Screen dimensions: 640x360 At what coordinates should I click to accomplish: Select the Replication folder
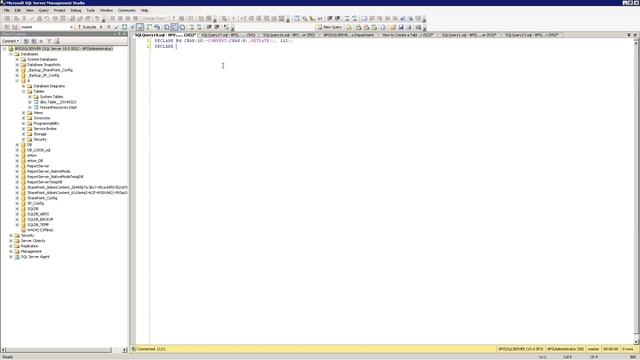coord(29,246)
